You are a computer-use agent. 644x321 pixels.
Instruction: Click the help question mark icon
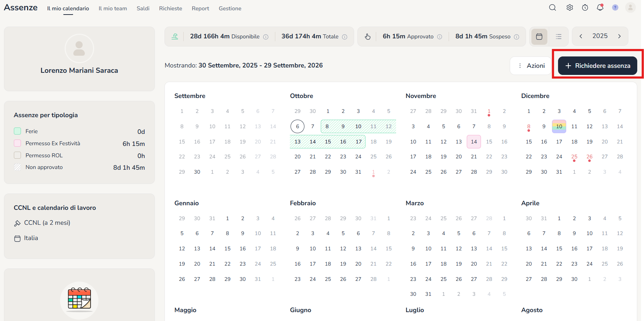point(615,8)
